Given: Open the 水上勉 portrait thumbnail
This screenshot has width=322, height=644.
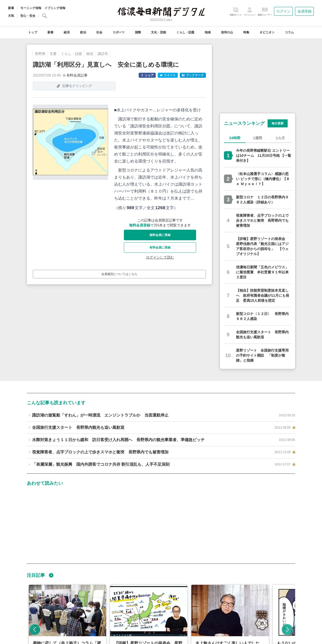Looking at the screenshot, I should coord(230,610).
